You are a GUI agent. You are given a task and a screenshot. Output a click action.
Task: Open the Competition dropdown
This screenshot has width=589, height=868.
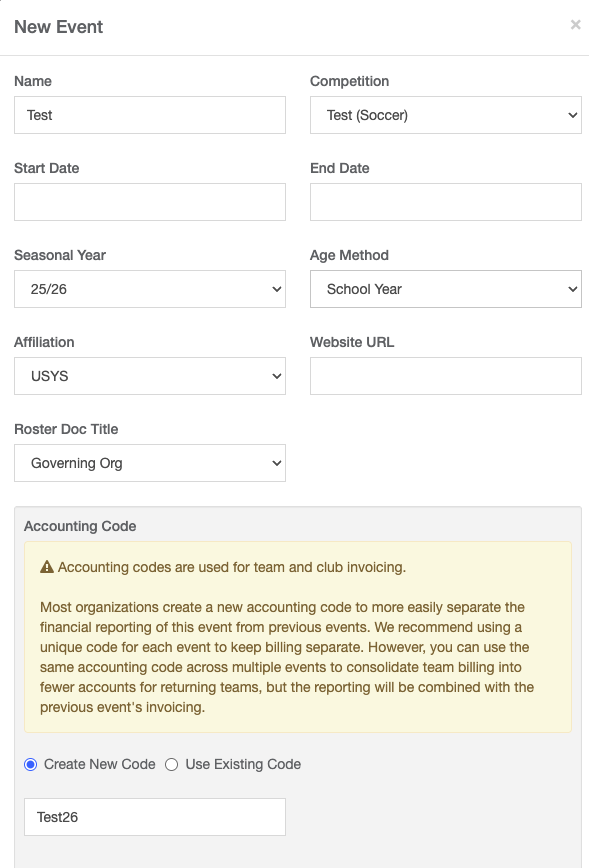pyautogui.click(x=446, y=115)
